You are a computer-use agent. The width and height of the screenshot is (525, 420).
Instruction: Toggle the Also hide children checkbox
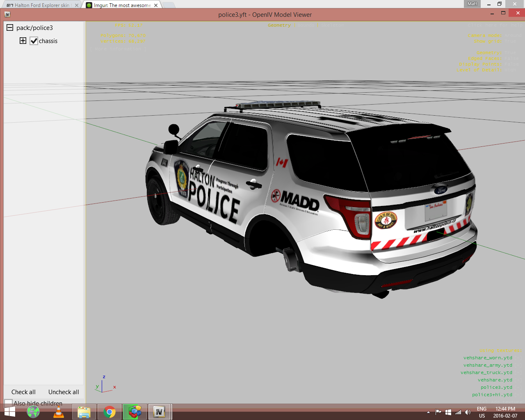pyautogui.click(x=9, y=403)
